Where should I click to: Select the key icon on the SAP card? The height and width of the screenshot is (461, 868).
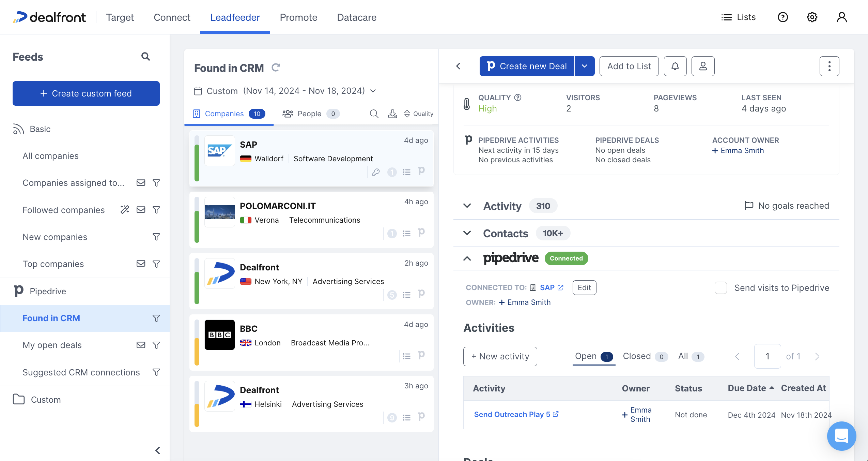[376, 172]
